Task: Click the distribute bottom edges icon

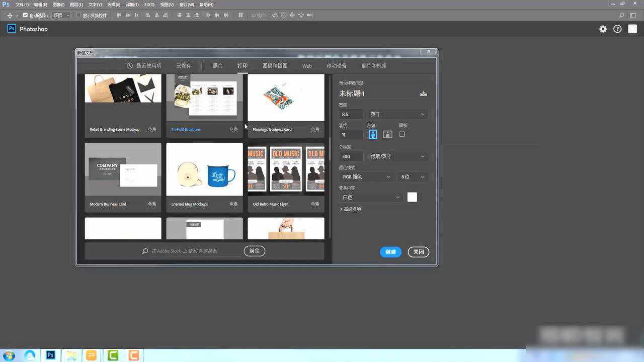Action: tap(197, 15)
